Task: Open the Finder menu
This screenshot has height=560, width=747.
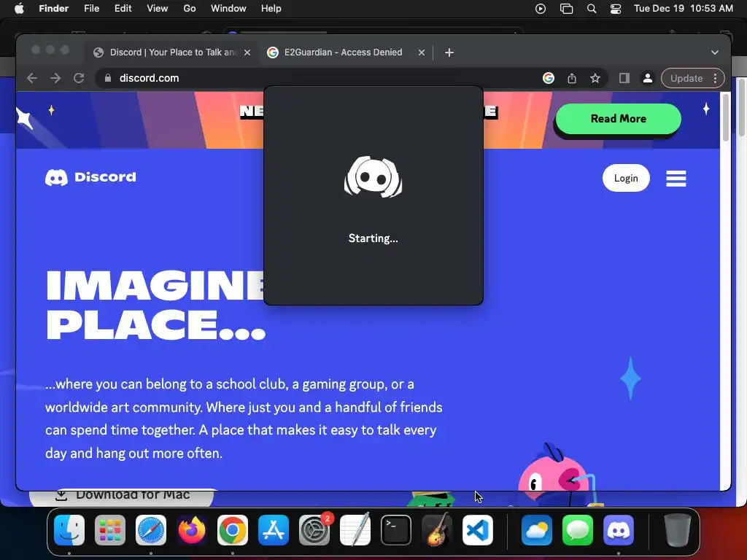Action: click(53, 9)
